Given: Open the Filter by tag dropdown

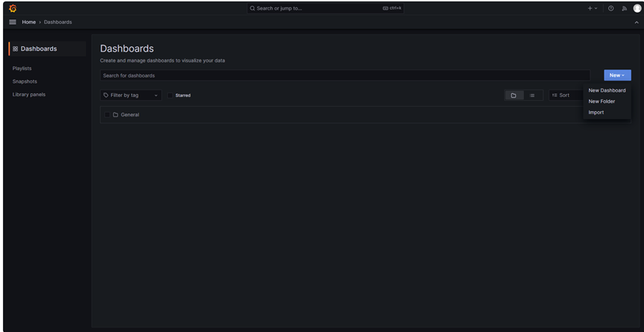Looking at the screenshot, I should tap(131, 95).
